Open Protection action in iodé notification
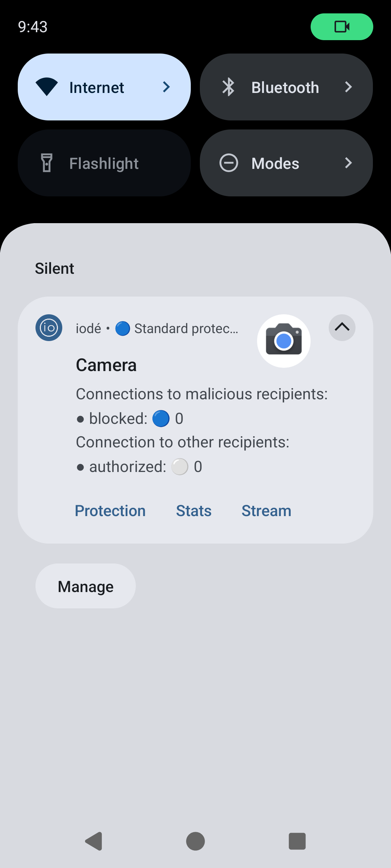 110,511
